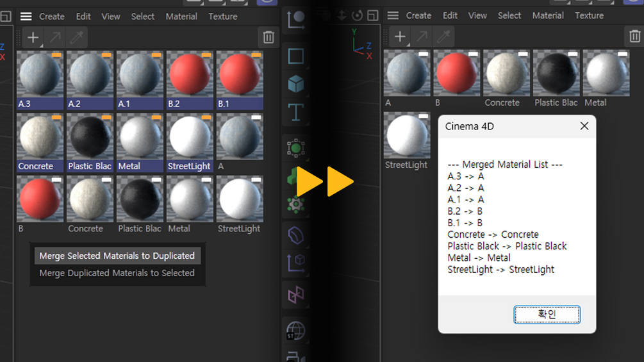Select material A in right panel
This screenshot has height=362, width=644.
(407, 73)
